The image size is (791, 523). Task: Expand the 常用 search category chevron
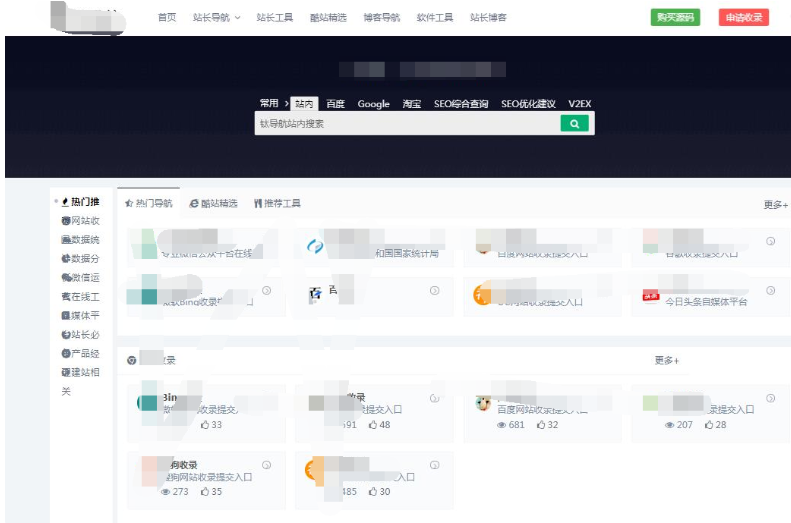pyautogui.click(x=287, y=103)
